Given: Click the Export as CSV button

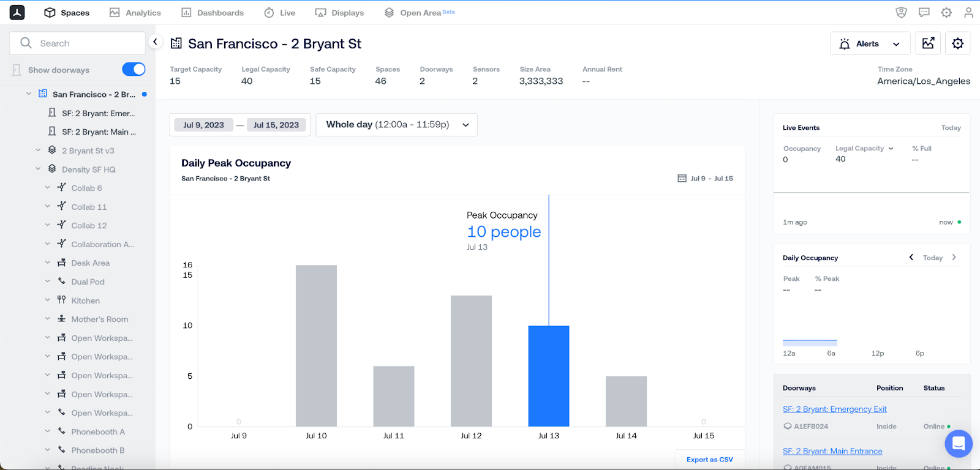Looking at the screenshot, I should [710, 460].
